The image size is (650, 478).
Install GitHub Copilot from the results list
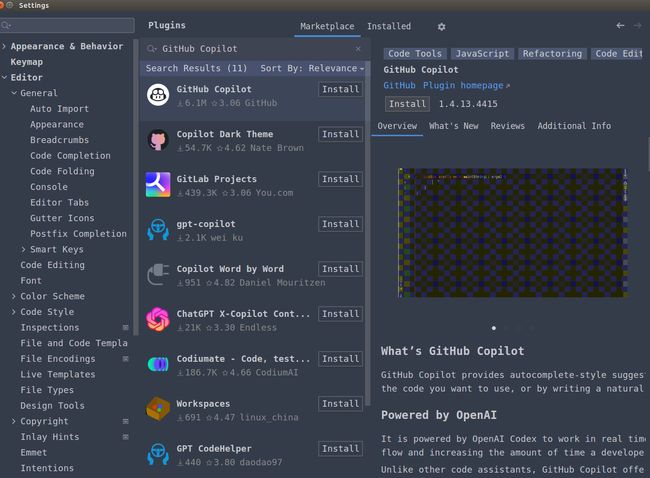[340, 89]
